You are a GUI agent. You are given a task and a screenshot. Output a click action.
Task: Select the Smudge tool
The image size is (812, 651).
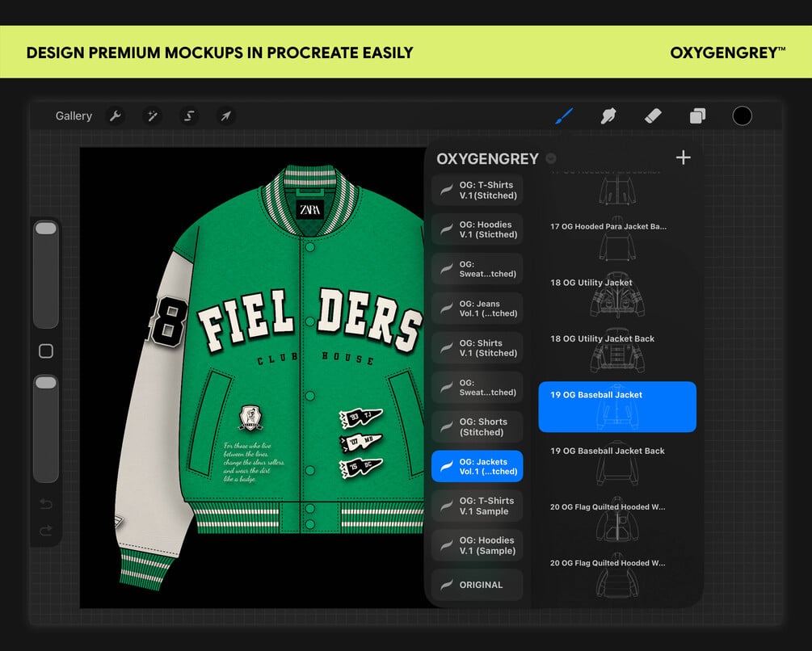(x=608, y=116)
